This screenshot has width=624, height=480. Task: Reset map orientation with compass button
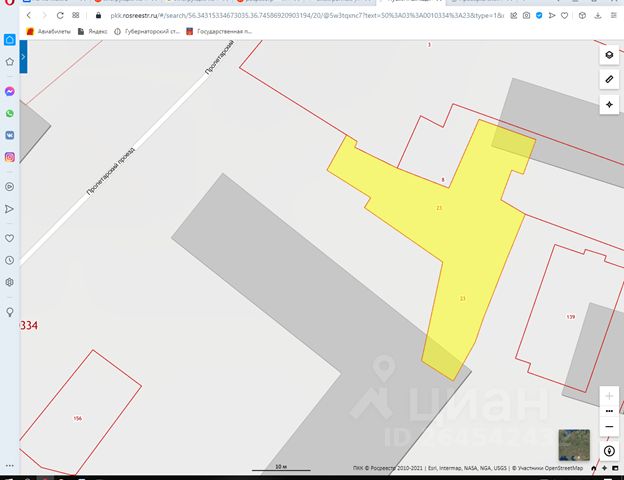click(609, 451)
